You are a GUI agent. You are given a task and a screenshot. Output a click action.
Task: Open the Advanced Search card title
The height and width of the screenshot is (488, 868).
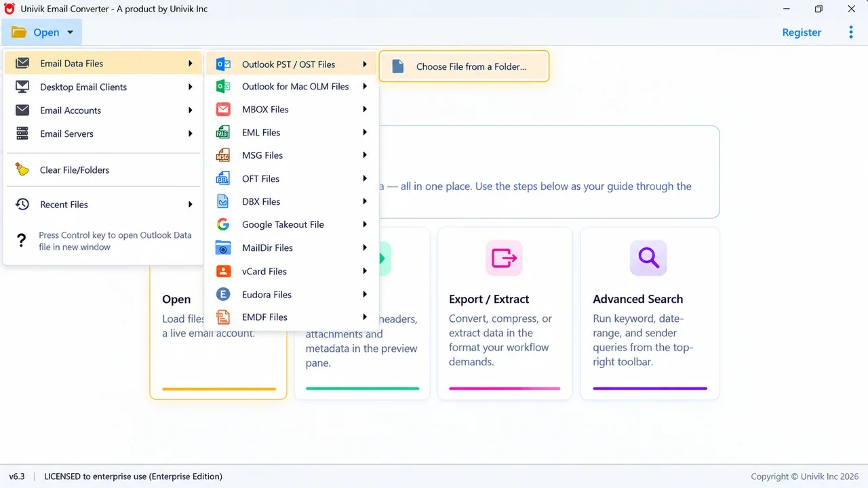[637, 299]
